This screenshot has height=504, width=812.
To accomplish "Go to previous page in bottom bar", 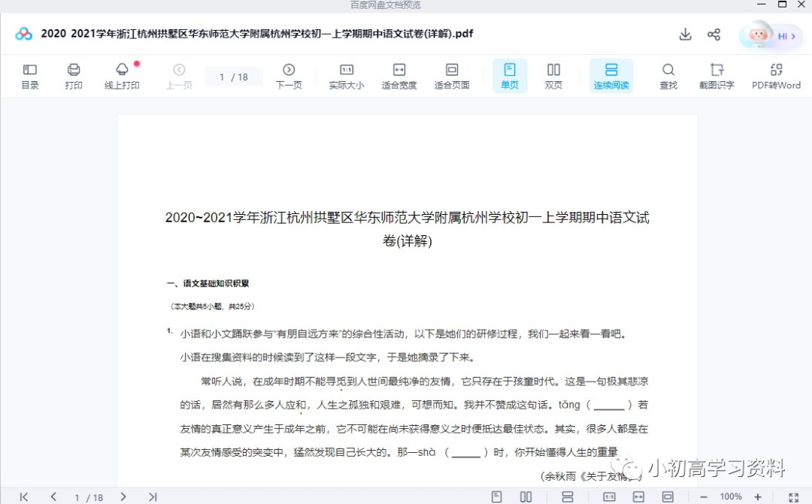I will 53,496.
